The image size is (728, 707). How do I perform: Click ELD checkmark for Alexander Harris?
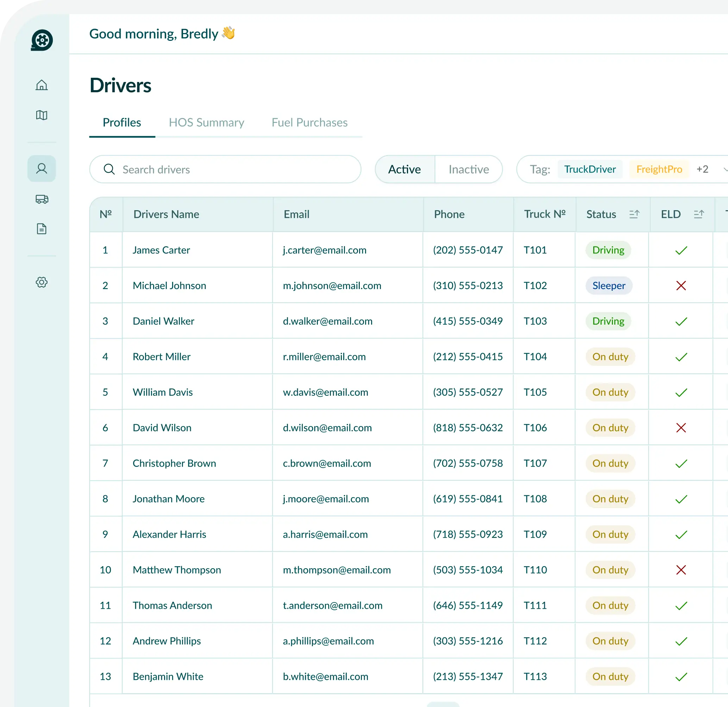681,535
